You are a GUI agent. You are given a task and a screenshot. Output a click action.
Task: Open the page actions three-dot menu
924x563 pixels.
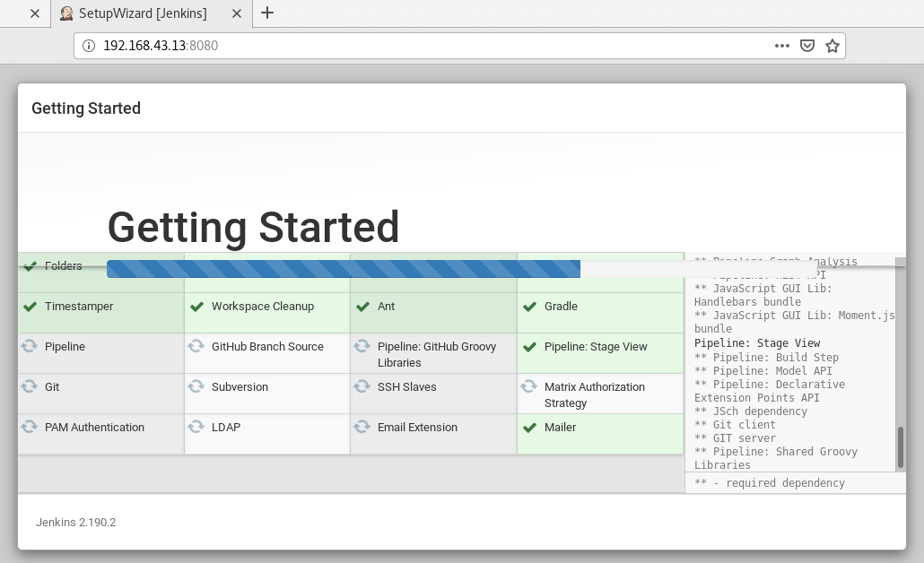(x=782, y=46)
